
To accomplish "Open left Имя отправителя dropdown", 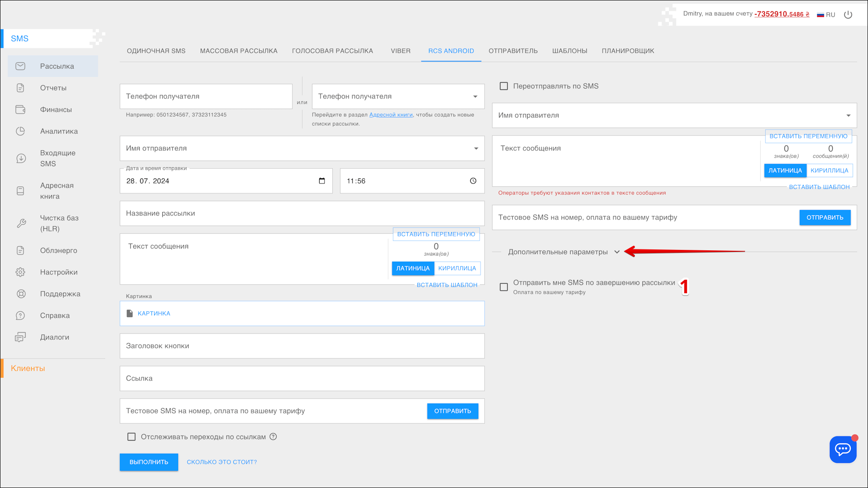I will (x=302, y=148).
